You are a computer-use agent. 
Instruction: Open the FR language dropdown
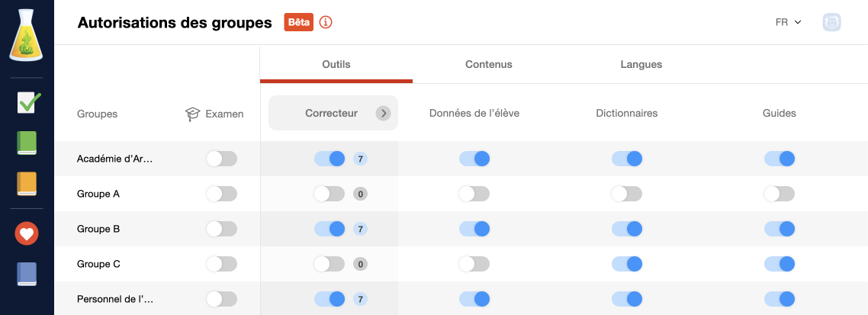(788, 23)
